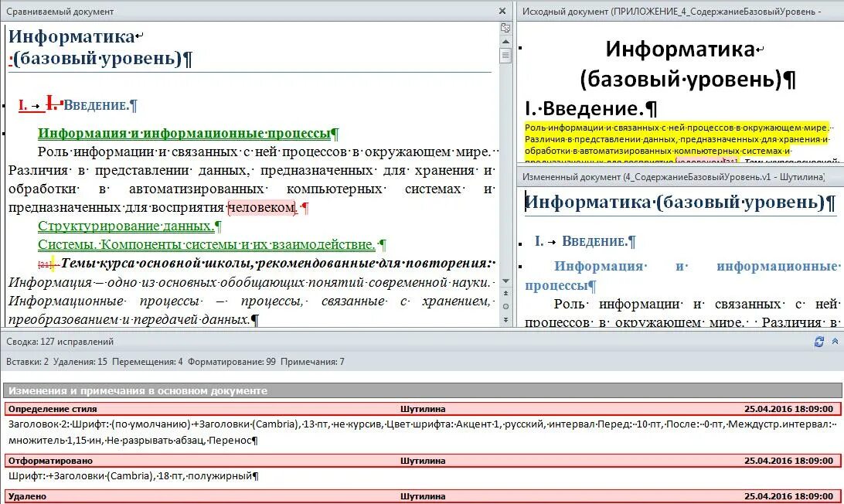Click the highlighted word человеком
The width and height of the screenshot is (844, 504).
coord(261,207)
